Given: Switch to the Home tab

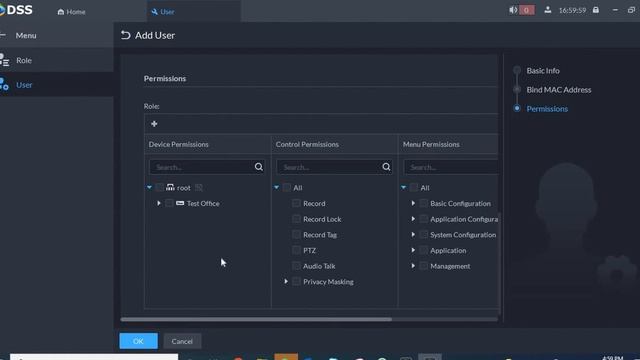Looking at the screenshot, I should tap(71, 11).
